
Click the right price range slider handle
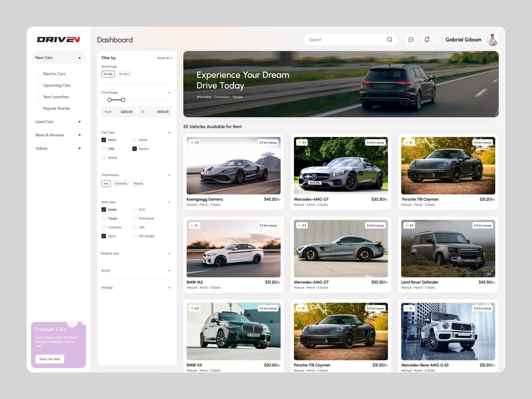point(123,100)
